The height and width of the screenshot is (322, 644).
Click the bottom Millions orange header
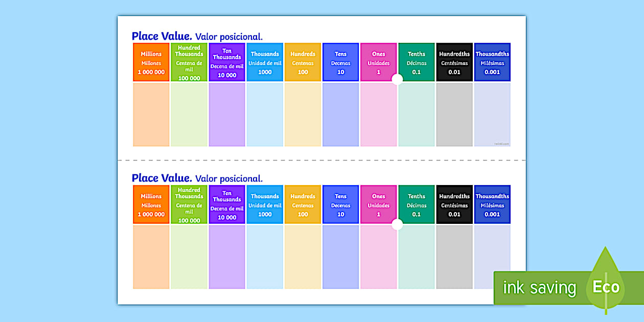click(151, 204)
